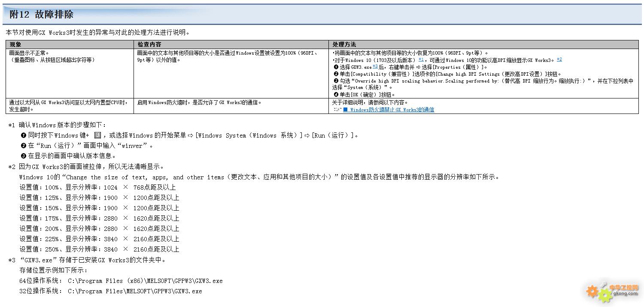Viewport: 644px width, 307px height.
Task: Click the 存储位置示例如下所示 line
Action: (x=54, y=270)
